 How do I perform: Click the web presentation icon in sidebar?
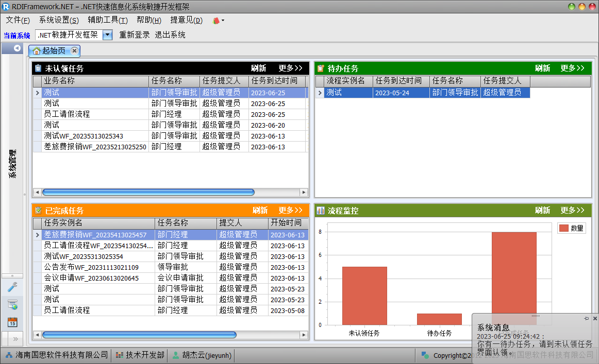pyautogui.click(x=12, y=305)
